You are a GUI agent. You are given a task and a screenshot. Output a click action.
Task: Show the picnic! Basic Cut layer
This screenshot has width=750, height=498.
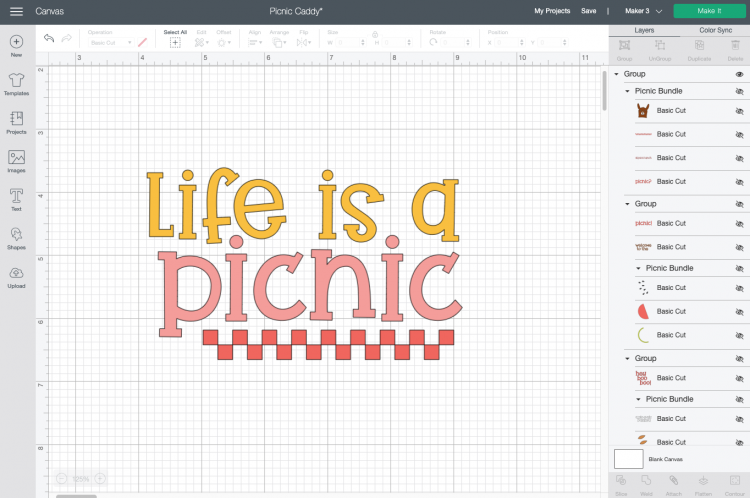pos(739,223)
